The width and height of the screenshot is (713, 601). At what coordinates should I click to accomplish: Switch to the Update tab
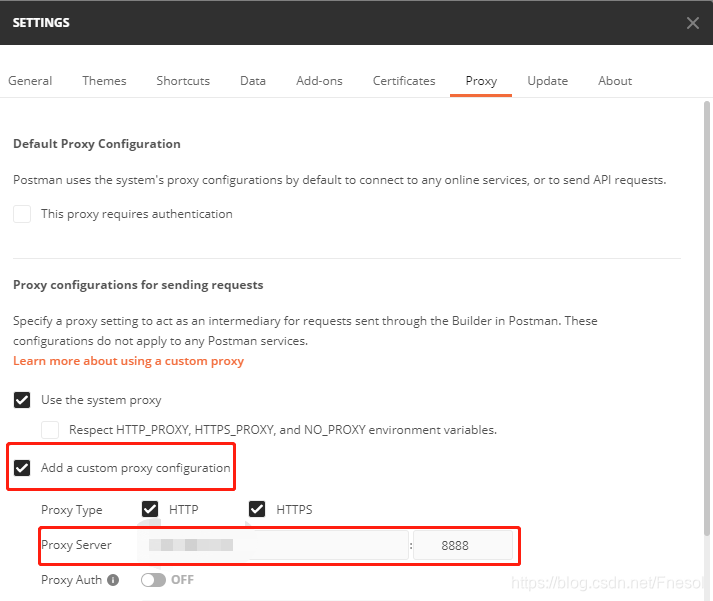[547, 81]
